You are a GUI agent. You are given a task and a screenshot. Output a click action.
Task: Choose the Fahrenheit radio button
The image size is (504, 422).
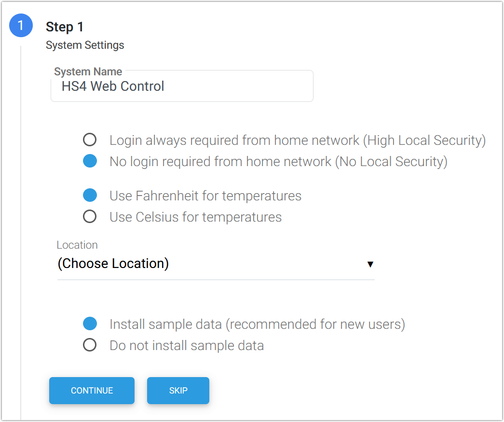click(x=90, y=196)
